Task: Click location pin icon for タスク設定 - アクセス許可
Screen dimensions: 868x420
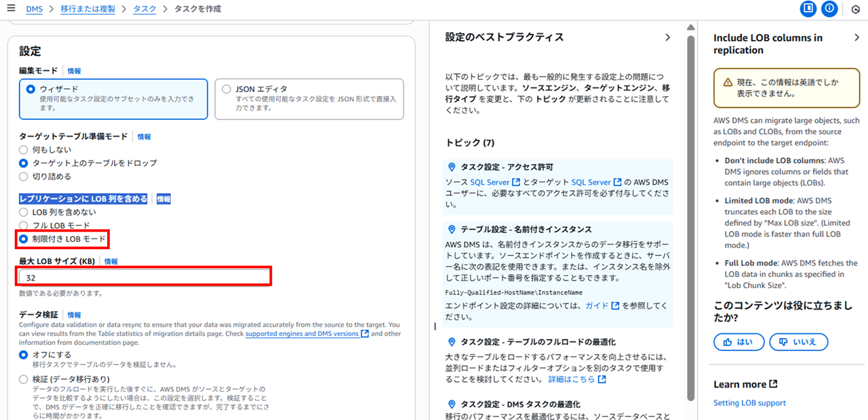Action: tap(452, 167)
